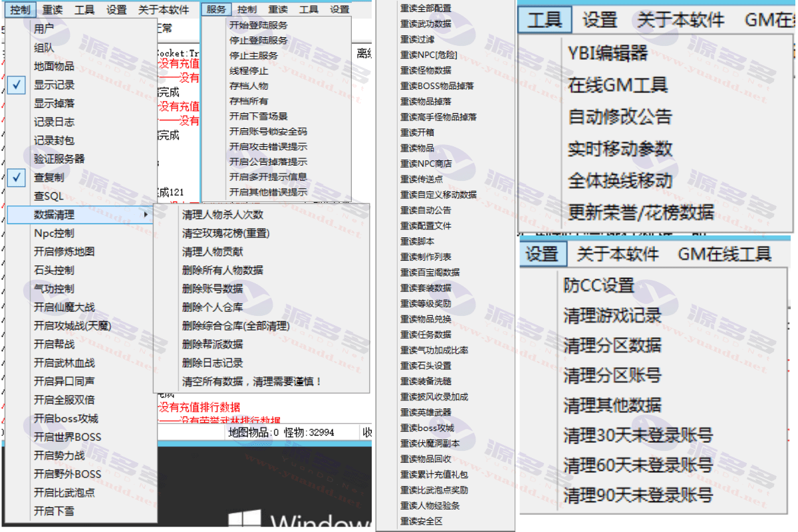Select 删除日志记录 in the submenu

[213, 363]
